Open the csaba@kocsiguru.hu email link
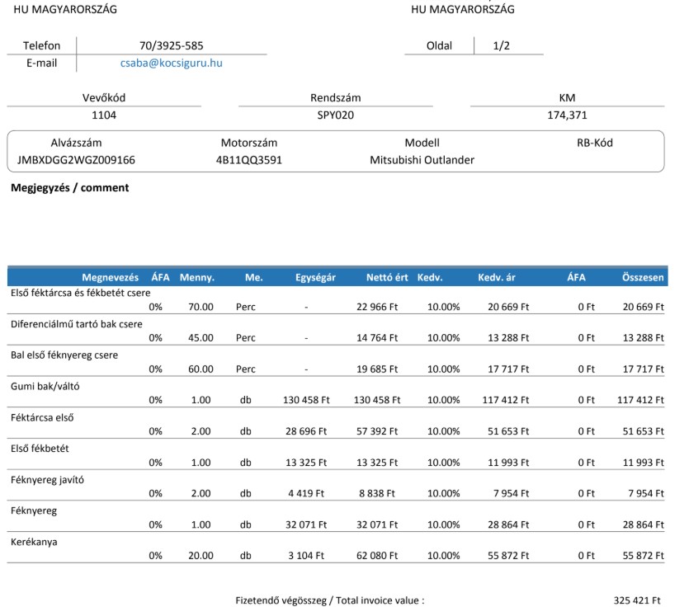684x616 pixels. pyautogui.click(x=171, y=63)
